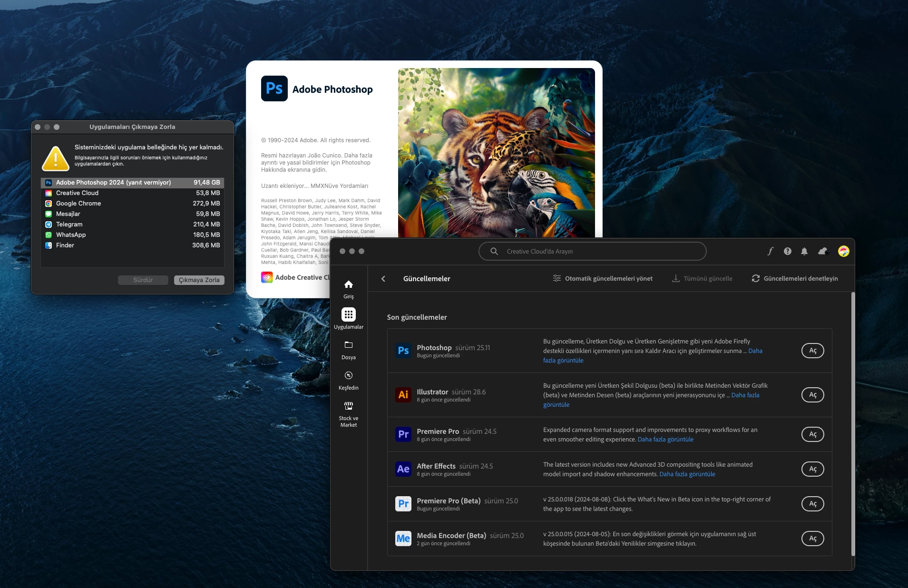Click the Google Chrome icon in Force Quit list

49,204
